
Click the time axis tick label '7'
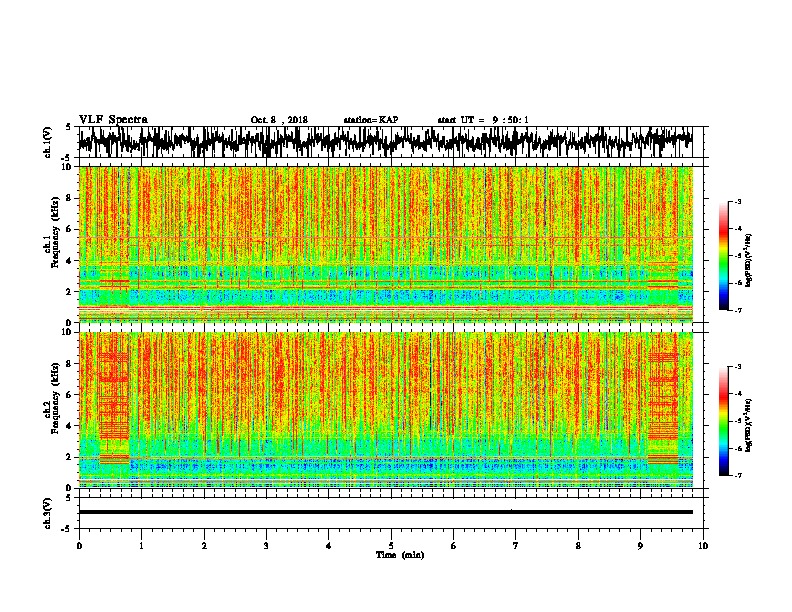(x=516, y=546)
